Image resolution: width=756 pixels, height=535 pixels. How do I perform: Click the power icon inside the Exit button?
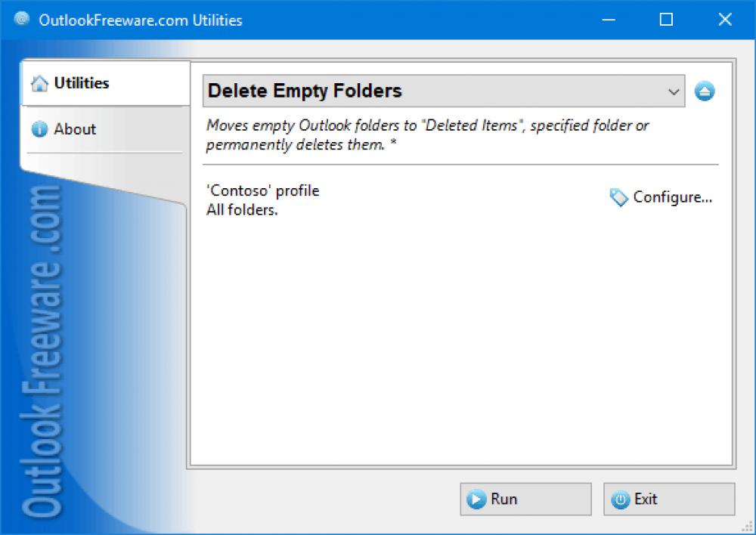[621, 499]
